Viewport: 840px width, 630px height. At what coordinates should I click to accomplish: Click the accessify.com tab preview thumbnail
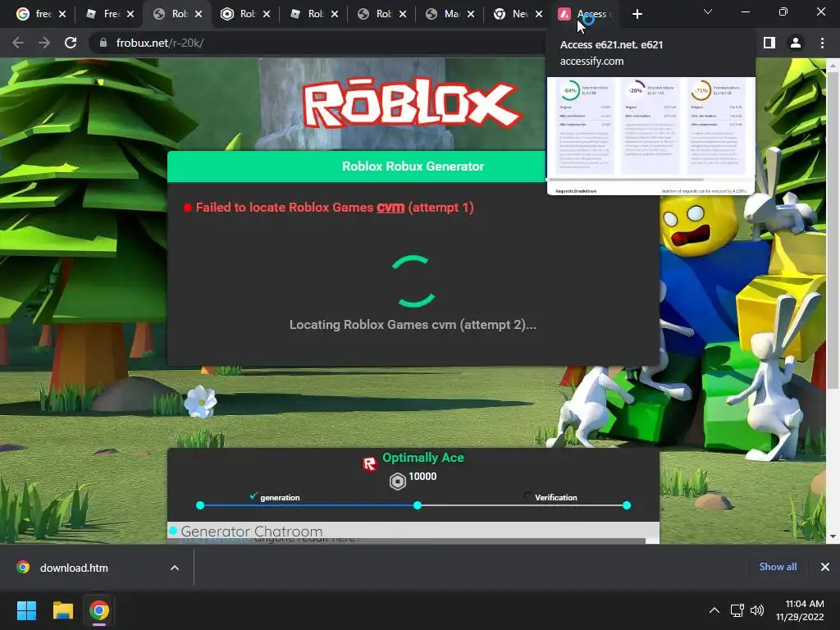(651, 135)
